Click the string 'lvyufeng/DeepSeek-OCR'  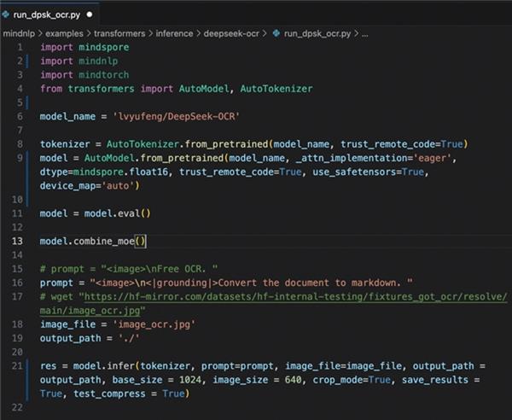[176, 116]
